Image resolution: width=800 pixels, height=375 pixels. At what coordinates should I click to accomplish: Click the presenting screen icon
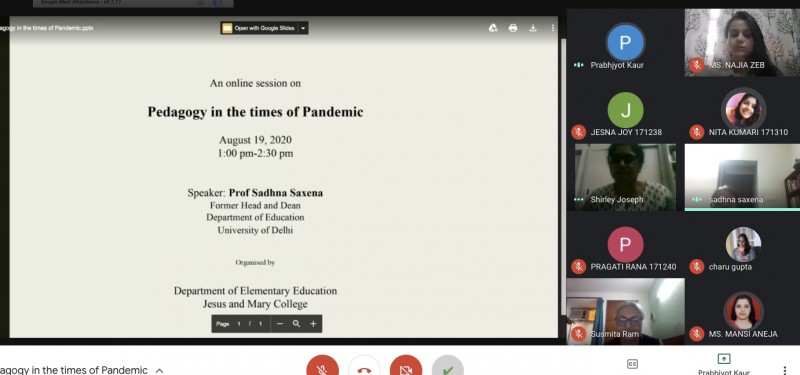723,359
